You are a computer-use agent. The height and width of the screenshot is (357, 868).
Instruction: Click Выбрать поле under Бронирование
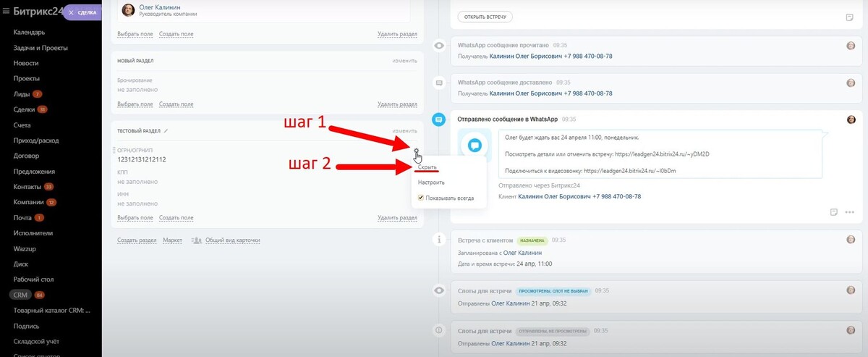pos(135,104)
